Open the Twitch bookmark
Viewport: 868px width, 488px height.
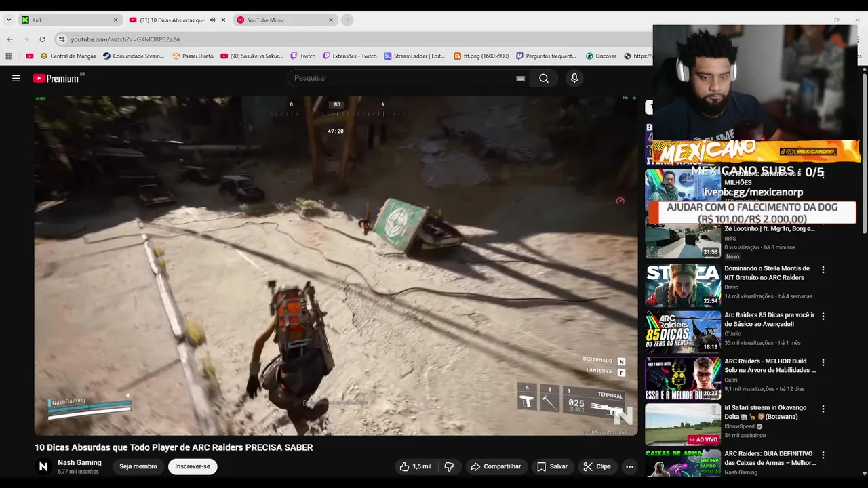click(302, 56)
